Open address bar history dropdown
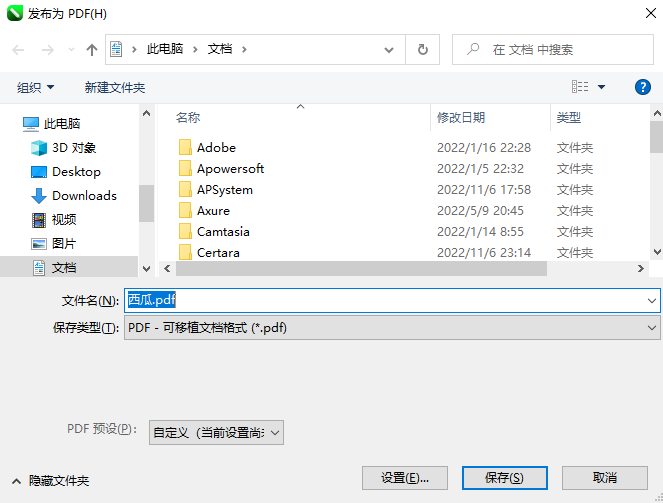 (389, 50)
